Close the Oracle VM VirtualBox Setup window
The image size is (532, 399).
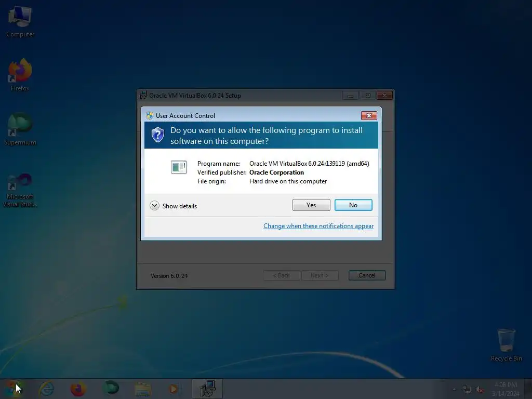[x=384, y=96]
